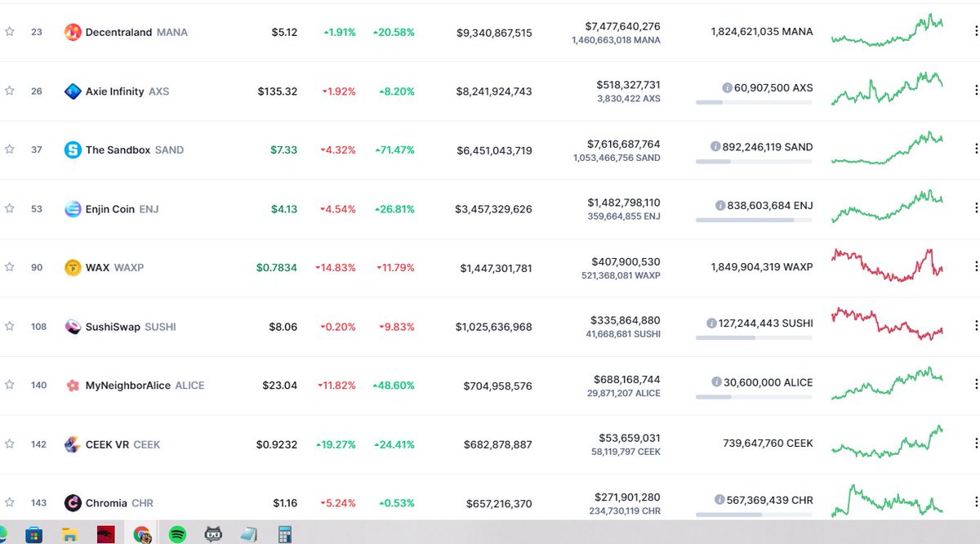Click the 1,849,904,319 WAXP supply value
The height and width of the screenshot is (544, 980).
(762, 267)
